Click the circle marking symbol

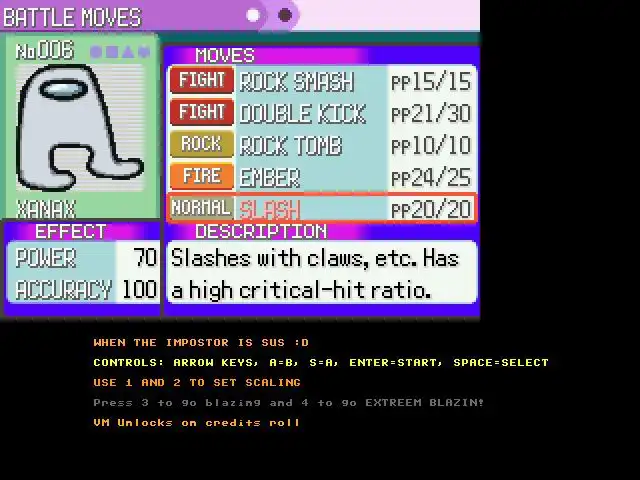tap(96, 52)
